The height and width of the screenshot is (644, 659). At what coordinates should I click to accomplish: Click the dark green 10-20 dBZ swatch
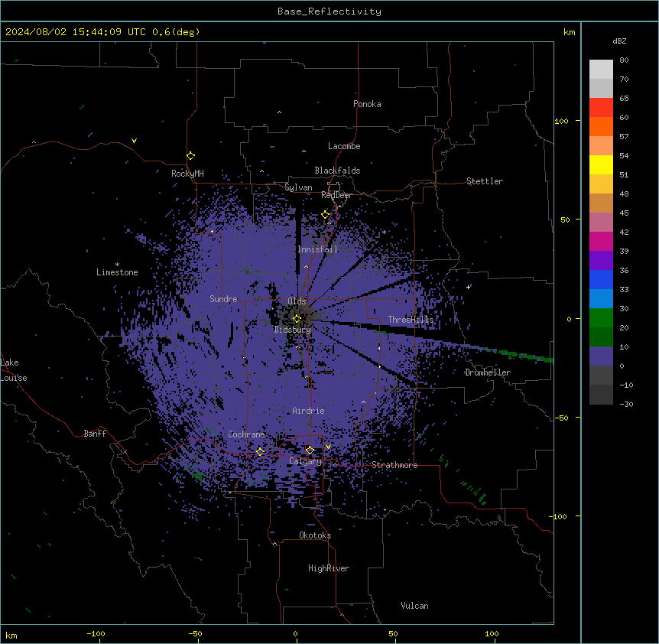pyautogui.click(x=601, y=337)
